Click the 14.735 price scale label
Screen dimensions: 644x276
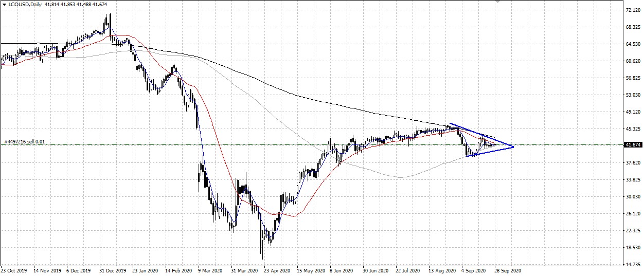pos(632,265)
